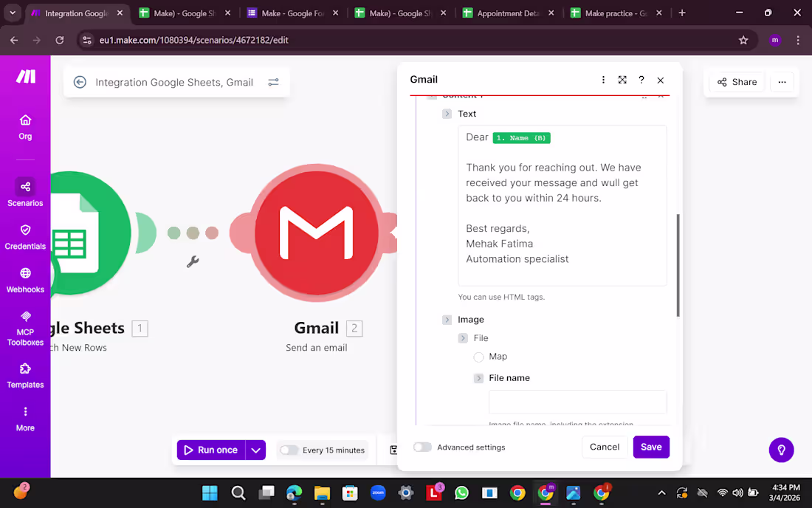This screenshot has height=508, width=812.
Task: Click the Run once button
Action: click(x=211, y=450)
